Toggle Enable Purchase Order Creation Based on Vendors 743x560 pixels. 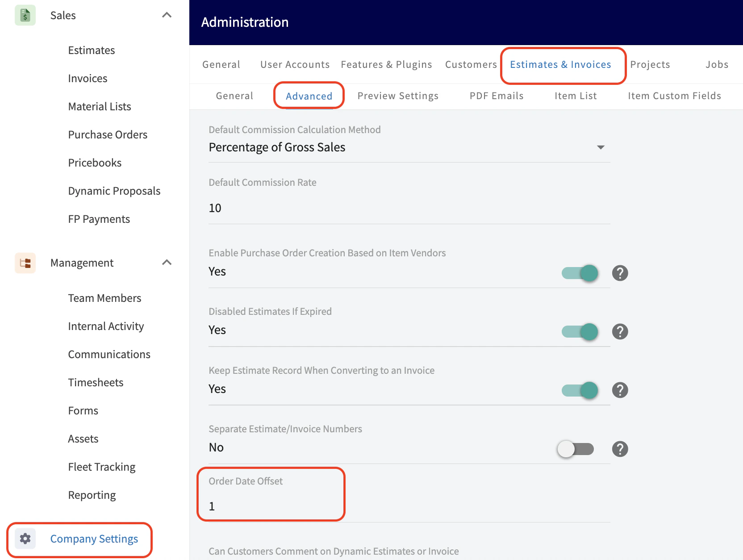(580, 273)
